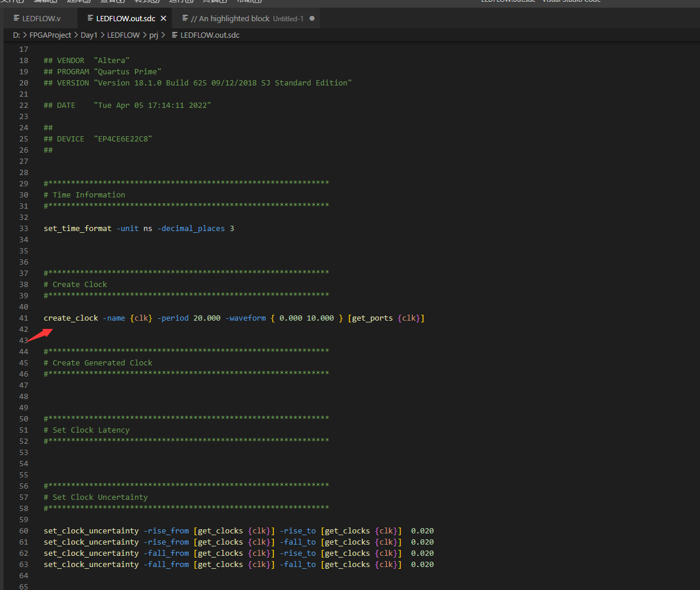Open the LEDFLOW folder breadcrumb
Viewport: 700px width, 590px height.
click(123, 35)
